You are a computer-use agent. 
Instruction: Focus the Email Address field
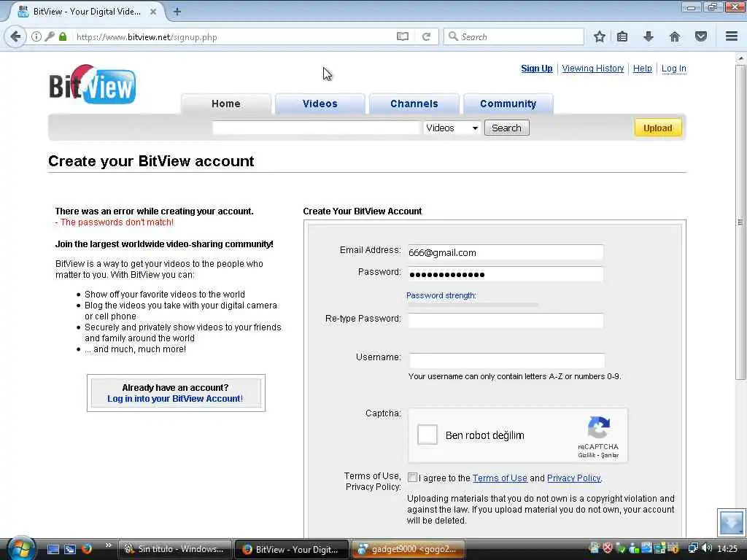[506, 252]
